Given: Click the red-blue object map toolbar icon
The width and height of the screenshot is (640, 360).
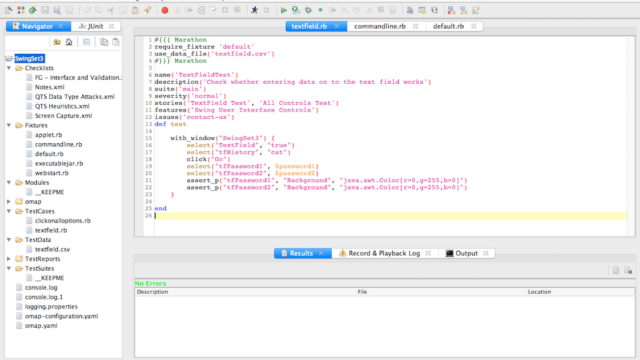Looking at the screenshot, I should (451, 10).
